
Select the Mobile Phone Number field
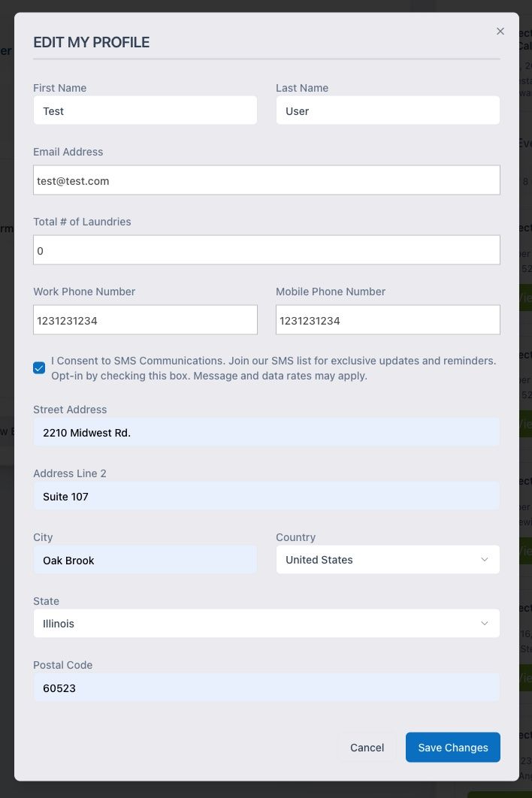pos(388,319)
